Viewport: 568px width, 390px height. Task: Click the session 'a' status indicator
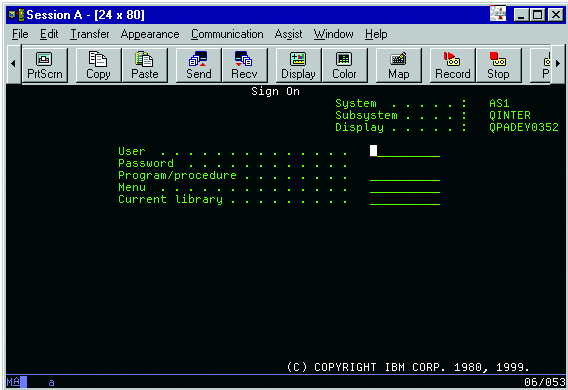click(x=51, y=382)
